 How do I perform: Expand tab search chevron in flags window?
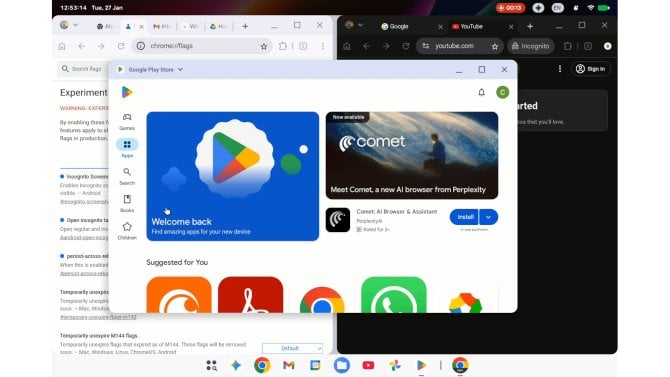pos(76,25)
